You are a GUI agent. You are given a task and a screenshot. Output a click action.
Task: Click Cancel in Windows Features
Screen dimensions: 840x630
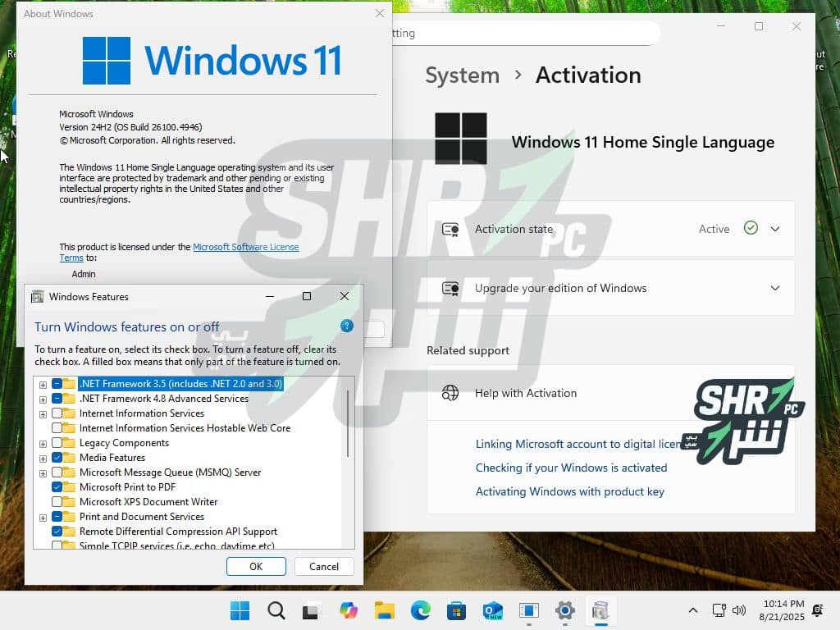pyautogui.click(x=323, y=566)
